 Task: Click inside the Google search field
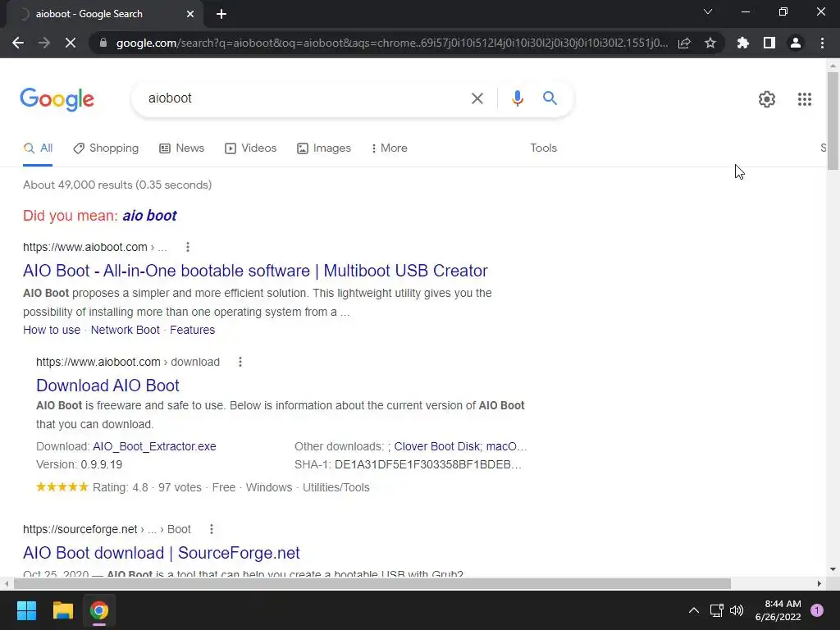point(305,98)
